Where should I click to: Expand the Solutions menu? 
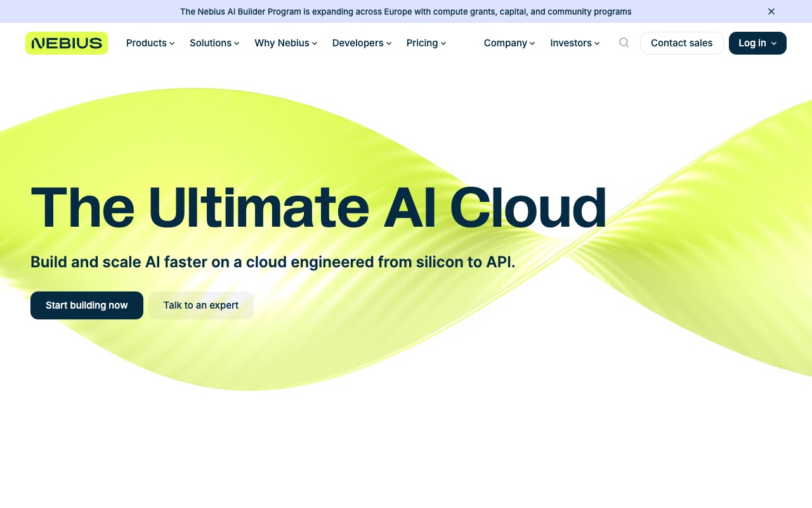(214, 43)
